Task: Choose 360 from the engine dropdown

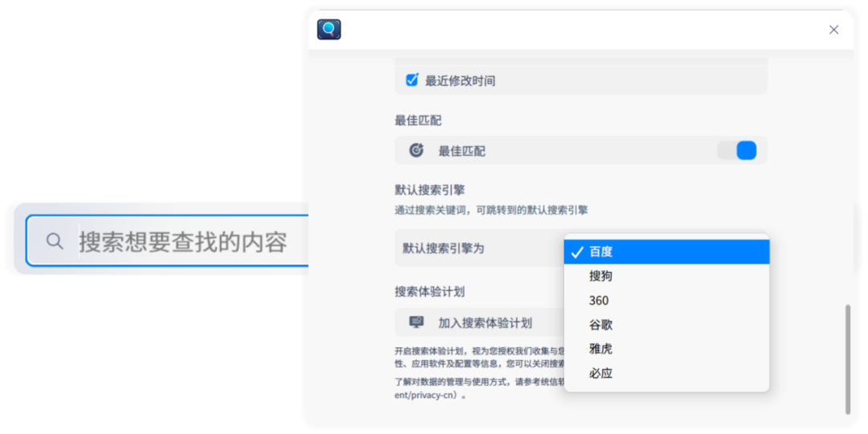Action: [x=666, y=301]
